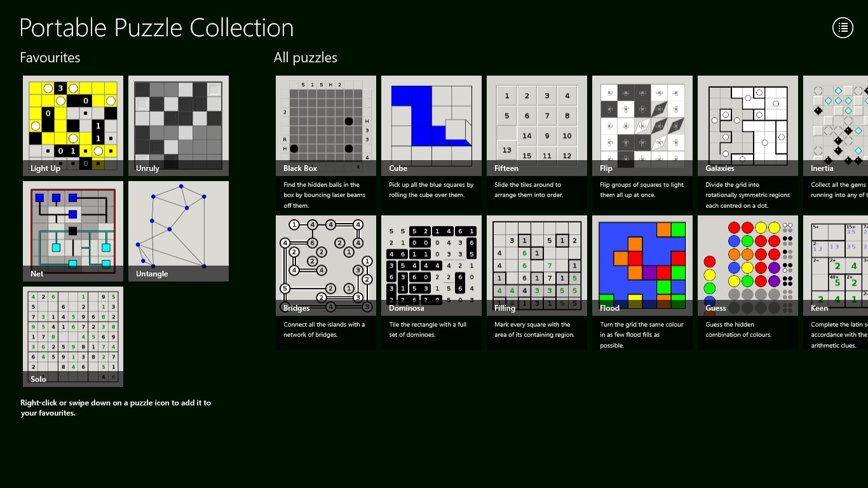Launch the Bridges puzzle
This screenshot has width=868, height=488.
[x=326, y=283]
